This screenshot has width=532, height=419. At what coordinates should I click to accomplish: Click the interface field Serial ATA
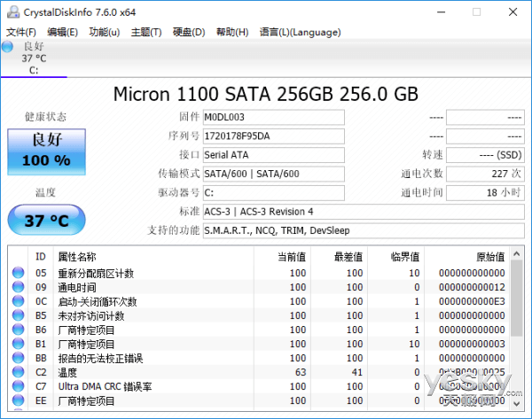coord(273,155)
